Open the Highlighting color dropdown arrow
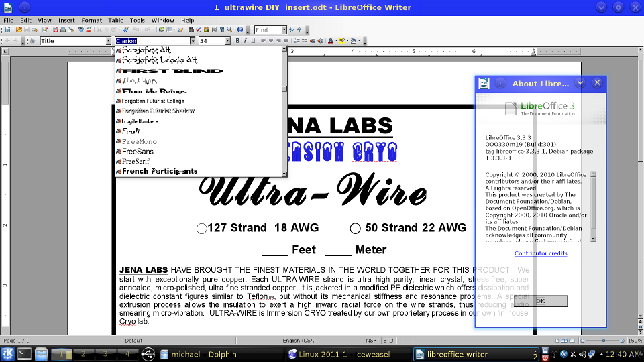This screenshot has height=362, width=644. (x=347, y=41)
